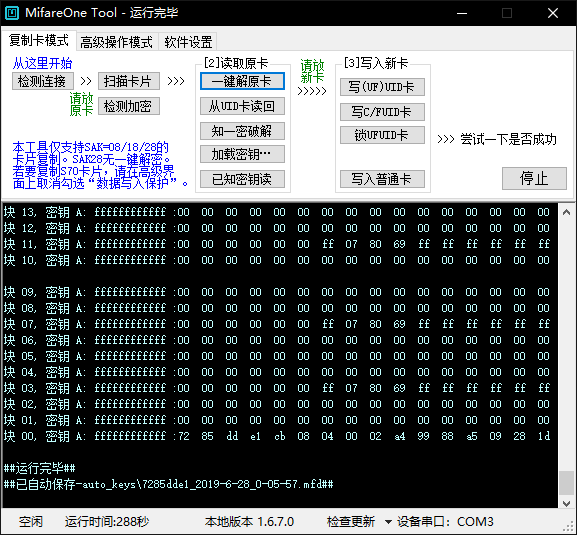Run 知一密破解 crack
The image size is (577, 535).
(242, 131)
